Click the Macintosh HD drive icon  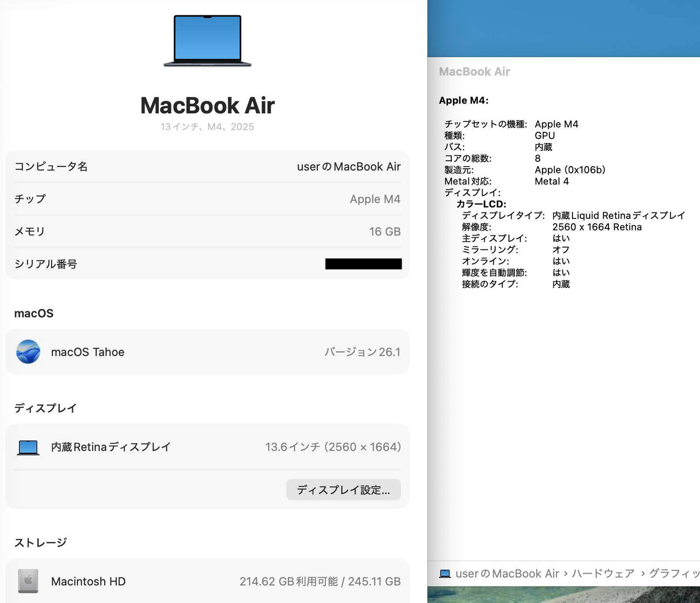pyautogui.click(x=28, y=581)
